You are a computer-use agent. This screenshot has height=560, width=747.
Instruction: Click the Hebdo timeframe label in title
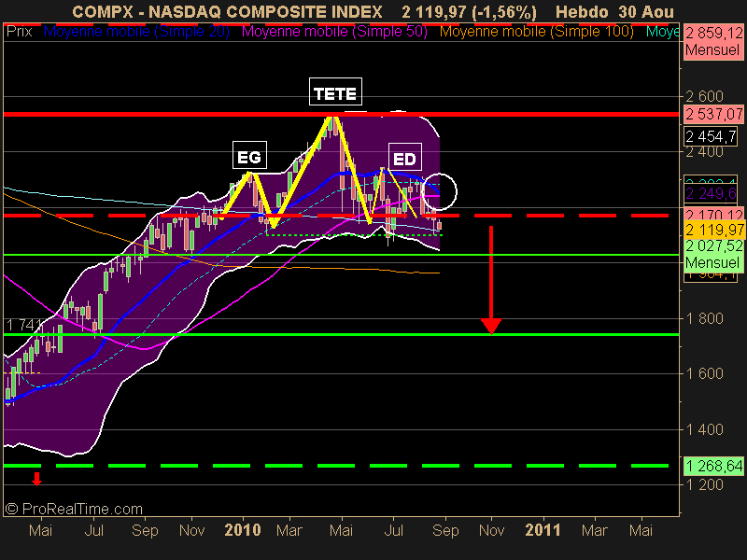[x=582, y=11]
